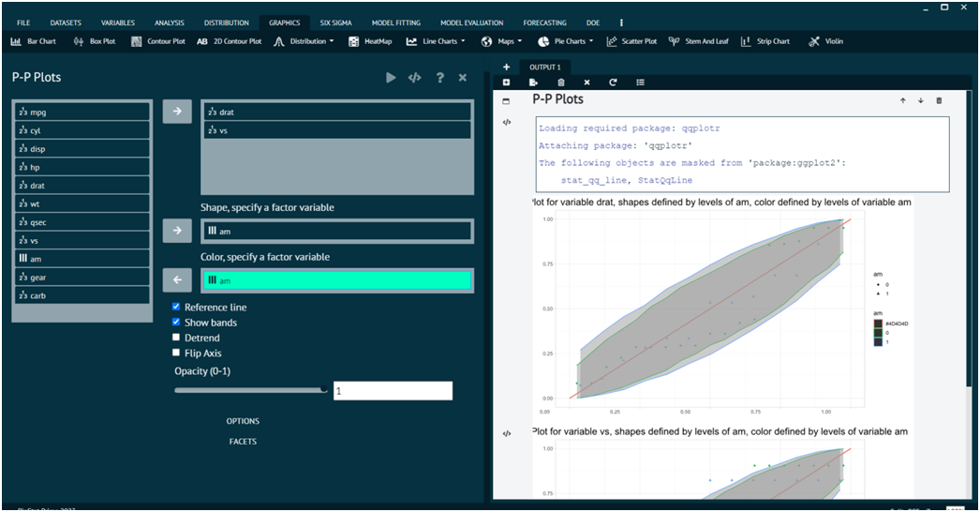The width and height of the screenshot is (980, 512).
Task: Open the MODEL FITTING menu
Action: [396, 23]
